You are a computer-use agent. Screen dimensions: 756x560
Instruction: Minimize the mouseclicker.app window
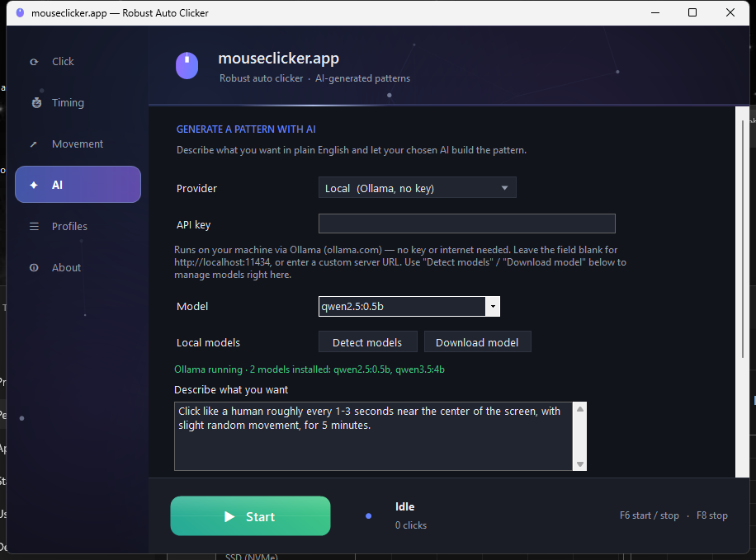click(x=654, y=12)
